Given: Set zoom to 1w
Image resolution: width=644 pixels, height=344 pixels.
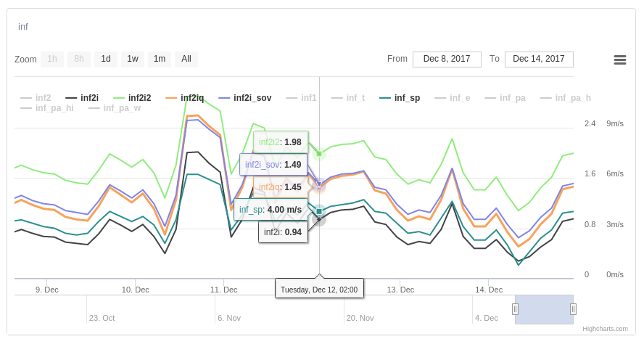Looking at the screenshot, I should 133,60.
